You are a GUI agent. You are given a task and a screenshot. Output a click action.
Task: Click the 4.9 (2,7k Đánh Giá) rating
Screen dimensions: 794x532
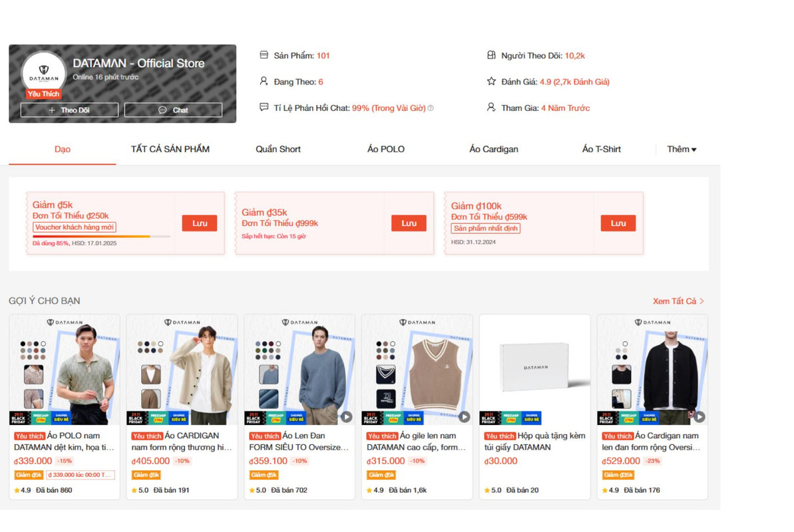pyautogui.click(x=575, y=82)
